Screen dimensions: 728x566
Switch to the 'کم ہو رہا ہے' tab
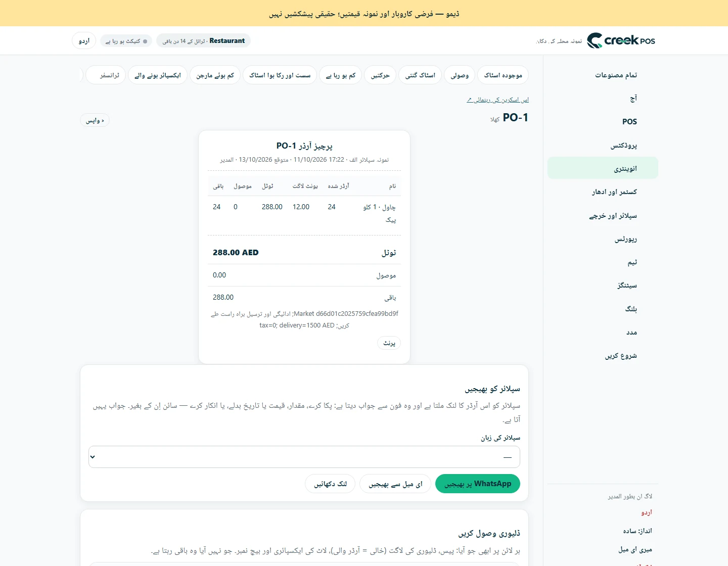[x=341, y=75]
